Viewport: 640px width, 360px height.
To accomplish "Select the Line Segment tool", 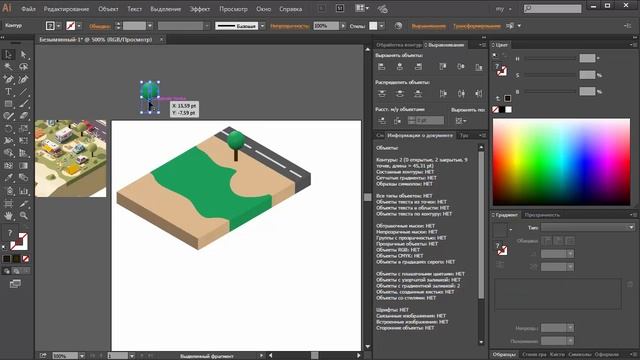I will (x=23, y=91).
